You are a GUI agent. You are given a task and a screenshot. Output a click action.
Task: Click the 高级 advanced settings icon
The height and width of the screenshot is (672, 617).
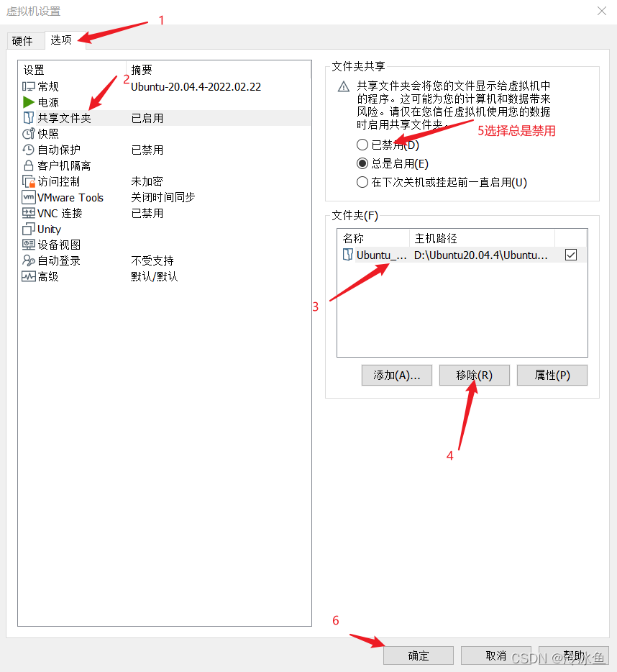click(28, 276)
